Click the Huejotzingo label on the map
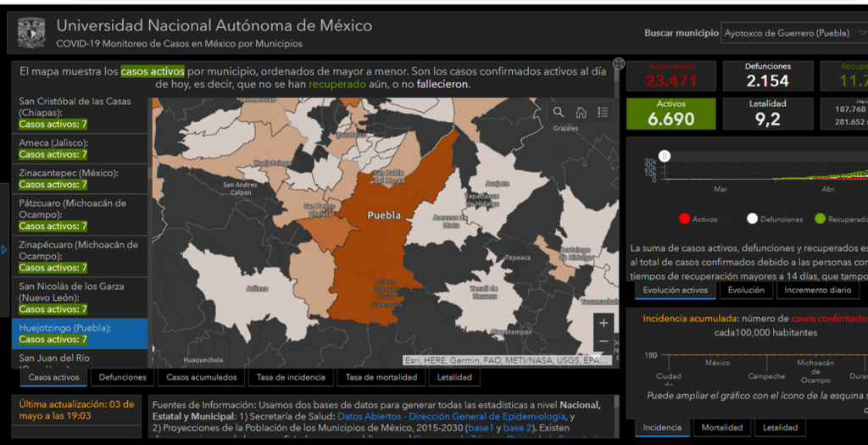 tap(272, 164)
